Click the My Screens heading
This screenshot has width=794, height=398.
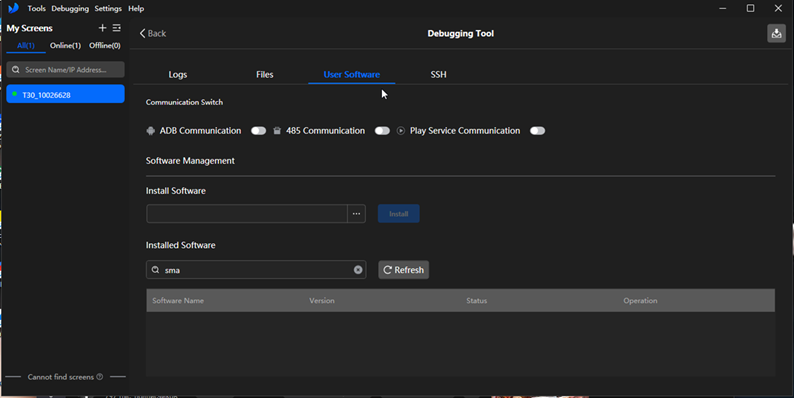[x=29, y=28]
